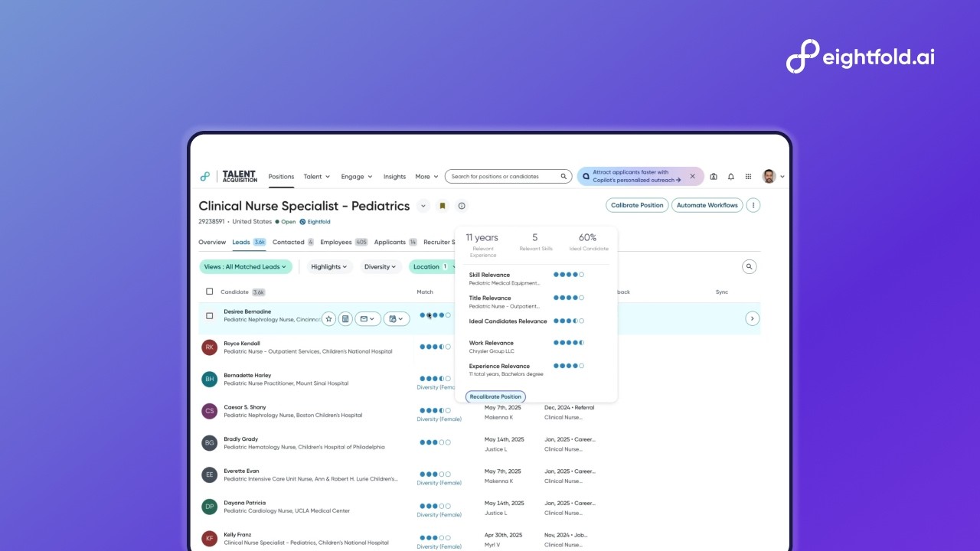Switch to the Applicants tab
Screen dimensions: 980x551
point(395,243)
